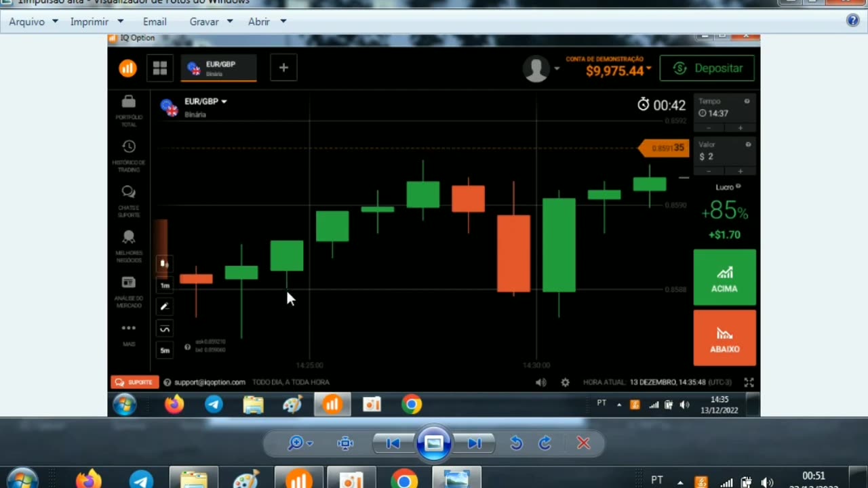This screenshot has width=868, height=488.
Task: Open the Mais three-dots sidebar item
Action: 129,333
